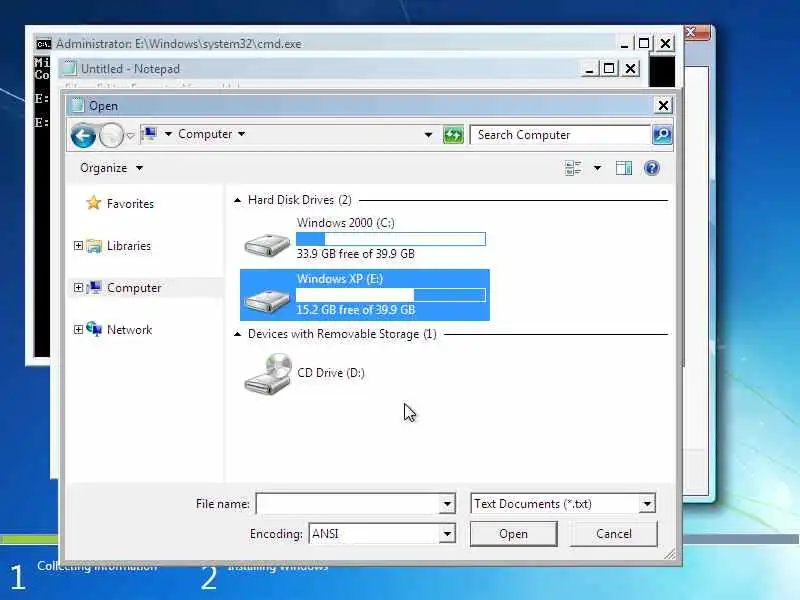
Task: Click the Computer monitor icon in the tree
Action: (94, 288)
